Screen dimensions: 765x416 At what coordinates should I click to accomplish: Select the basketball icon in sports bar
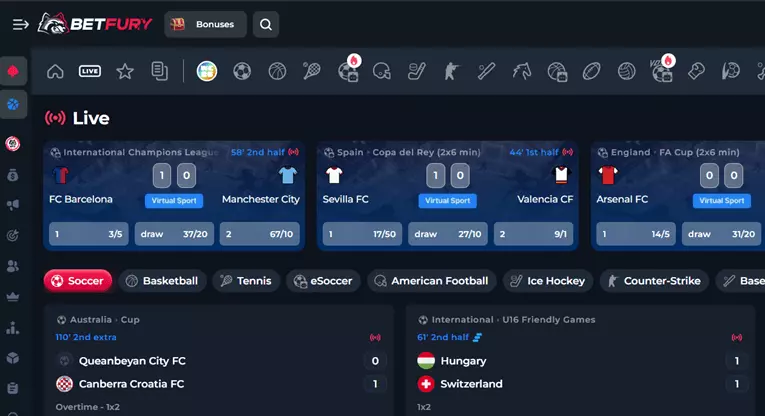pos(277,71)
